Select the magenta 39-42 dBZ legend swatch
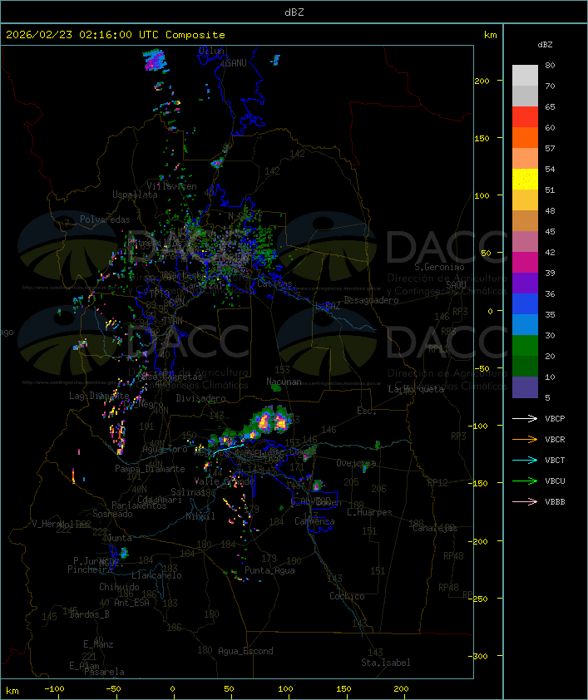 pyautogui.click(x=525, y=263)
